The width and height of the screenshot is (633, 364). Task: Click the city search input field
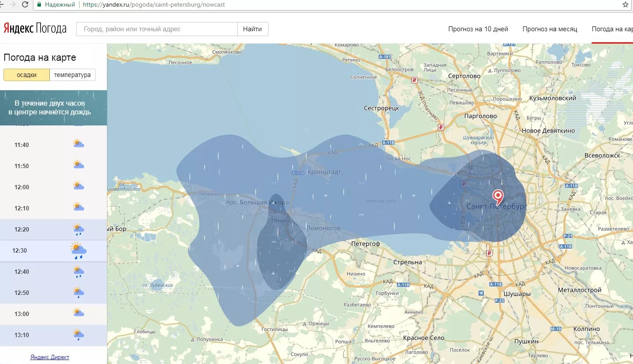pyautogui.click(x=157, y=29)
